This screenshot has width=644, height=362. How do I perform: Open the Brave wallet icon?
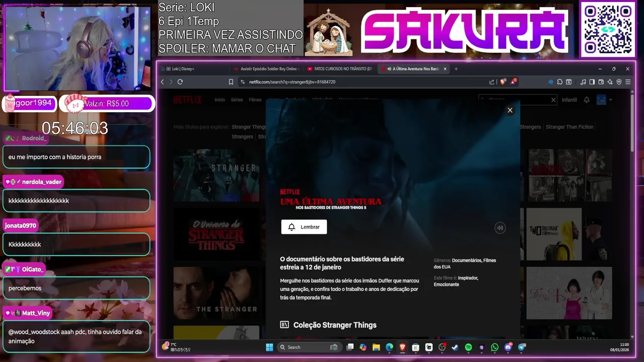pos(601,82)
